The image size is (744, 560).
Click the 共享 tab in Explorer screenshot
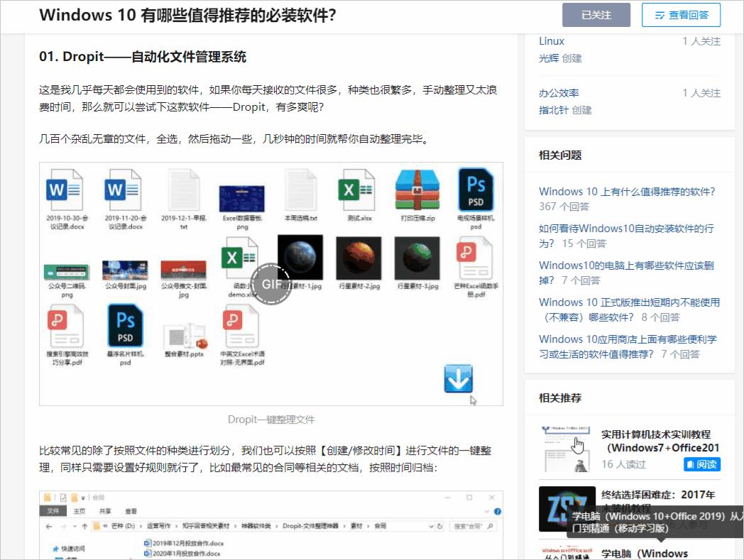105,511
